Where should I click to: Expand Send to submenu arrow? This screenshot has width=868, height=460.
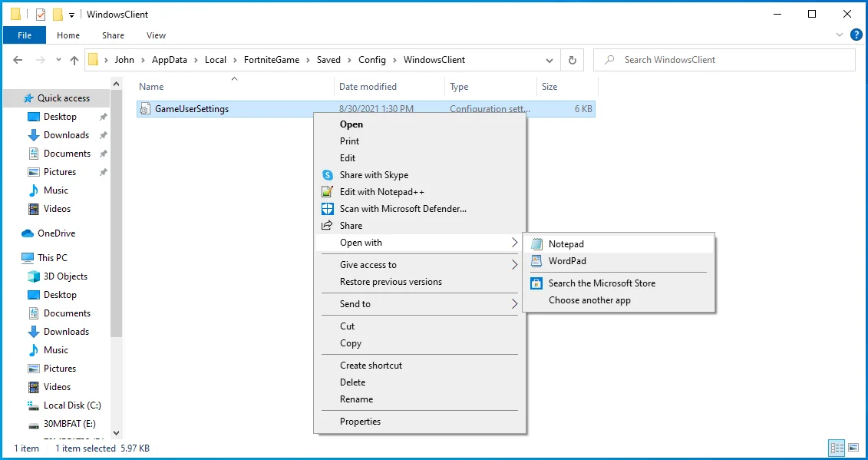(x=514, y=304)
